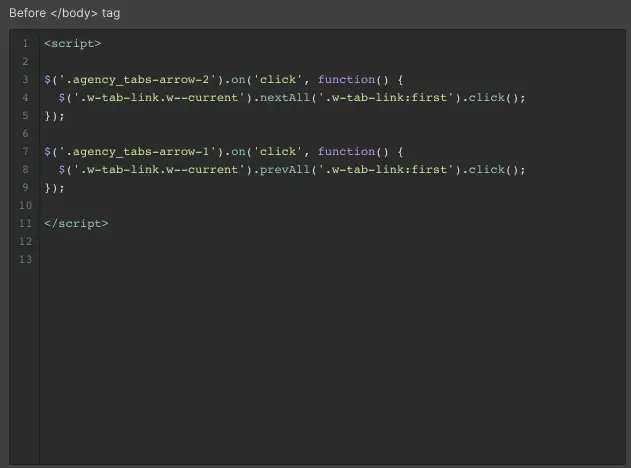Click the '.agency_tabs-arrow-2' selector string
This screenshot has height=468, width=631.
pos(138,80)
